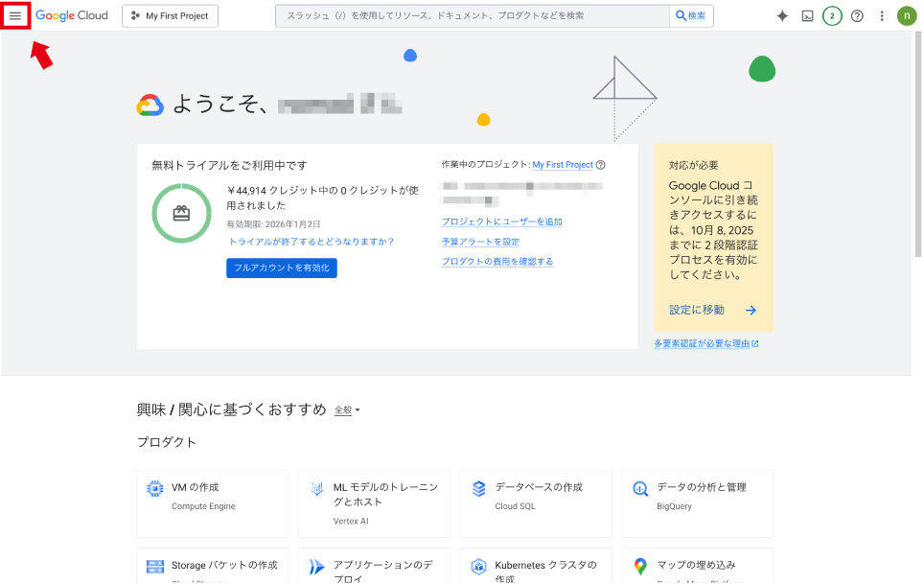This screenshot has width=924, height=584.
Task: Open the help question mark icon
Action: (857, 16)
